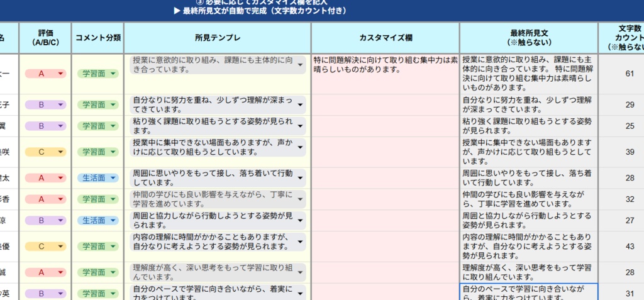644x300 pixels.
Task: Select the 最終所見文 column header
Action: click(x=528, y=38)
